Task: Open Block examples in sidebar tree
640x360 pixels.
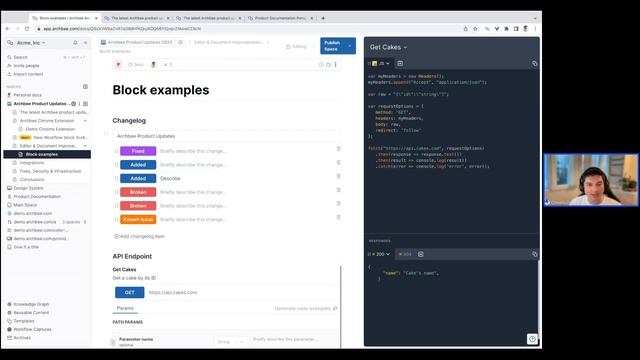Action: (x=47, y=154)
